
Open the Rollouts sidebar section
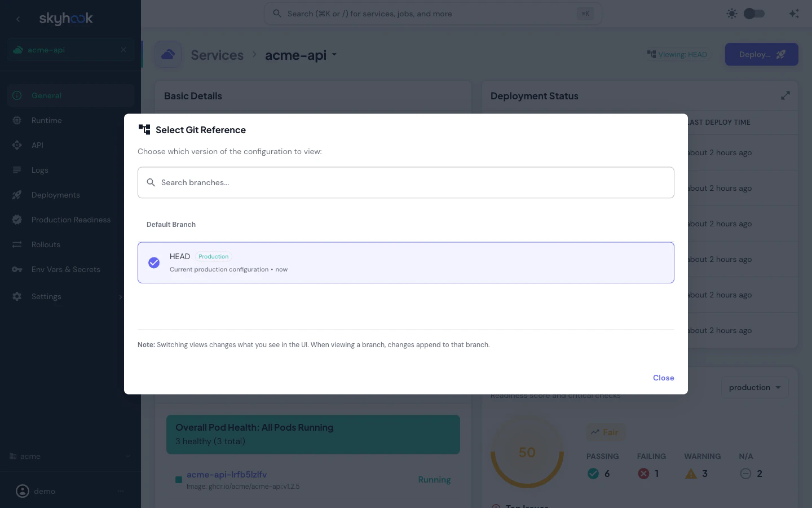point(70,244)
